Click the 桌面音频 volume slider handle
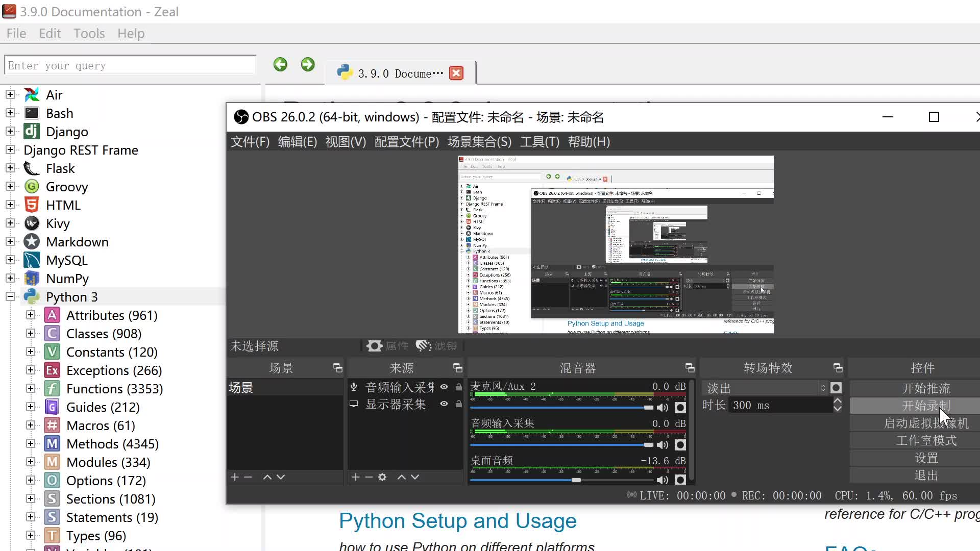The width and height of the screenshot is (980, 551). (576, 480)
